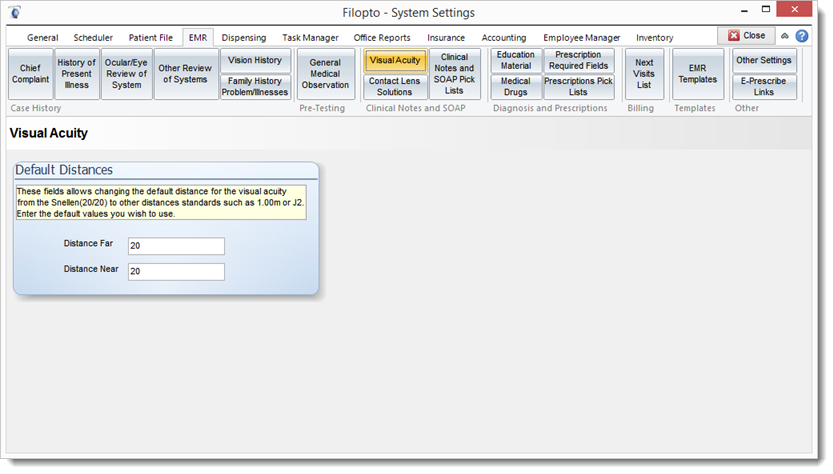Click the Filopto application logo icon
This screenshot has height=474, width=833.
pos(15,12)
